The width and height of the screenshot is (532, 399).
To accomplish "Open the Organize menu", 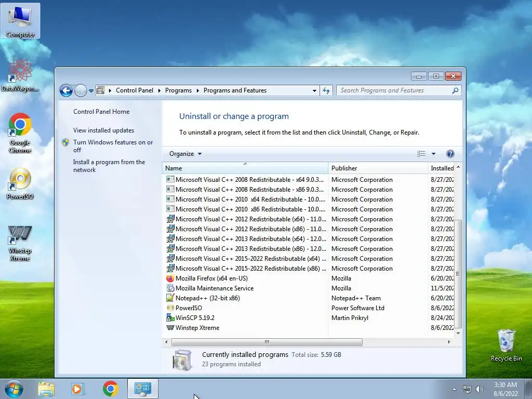I will point(185,154).
